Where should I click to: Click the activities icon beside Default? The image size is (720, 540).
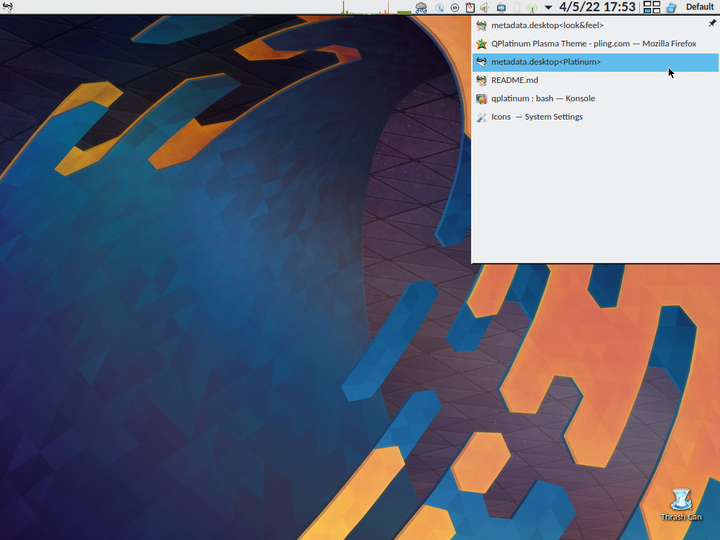point(671,7)
